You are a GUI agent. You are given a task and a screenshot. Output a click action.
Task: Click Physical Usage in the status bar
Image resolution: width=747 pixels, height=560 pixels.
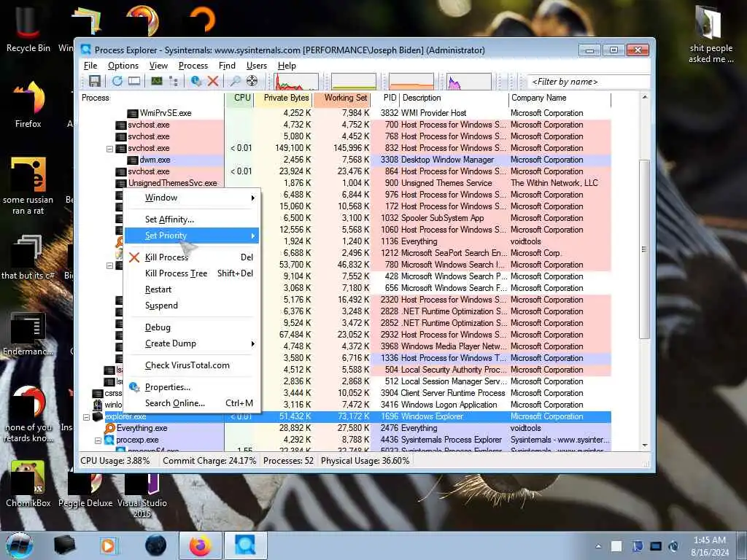click(365, 461)
